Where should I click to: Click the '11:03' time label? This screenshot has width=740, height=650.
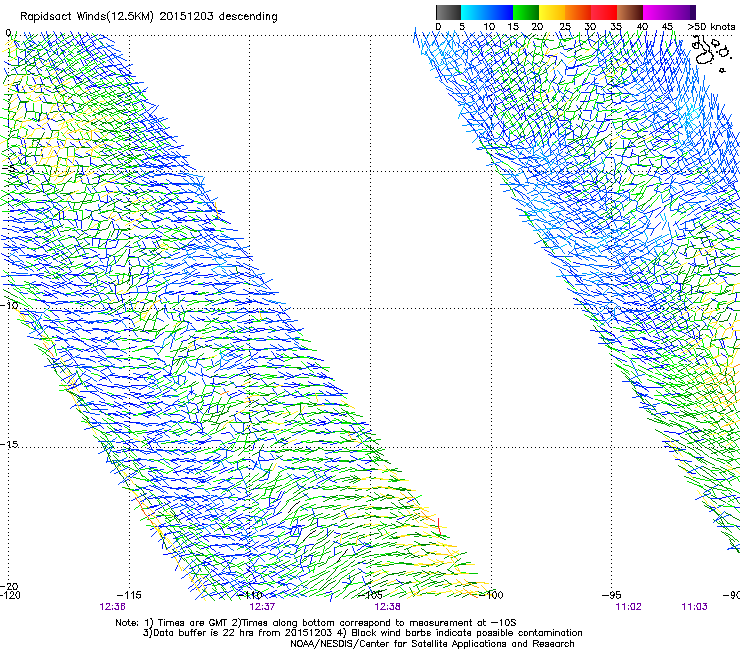point(694,607)
